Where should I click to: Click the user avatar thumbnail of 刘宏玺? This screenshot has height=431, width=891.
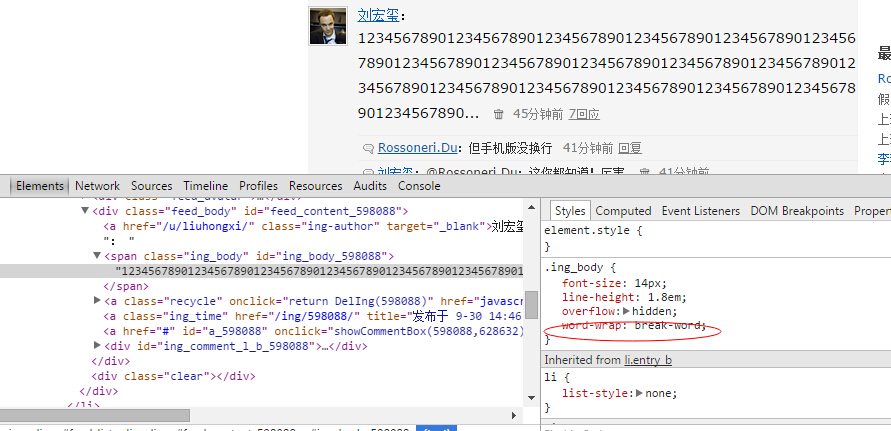(x=328, y=26)
